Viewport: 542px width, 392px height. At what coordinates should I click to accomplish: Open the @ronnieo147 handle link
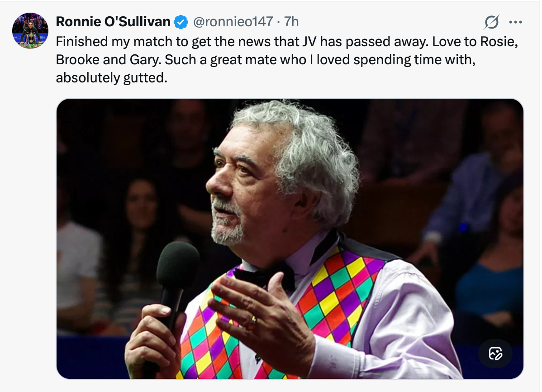coord(233,22)
